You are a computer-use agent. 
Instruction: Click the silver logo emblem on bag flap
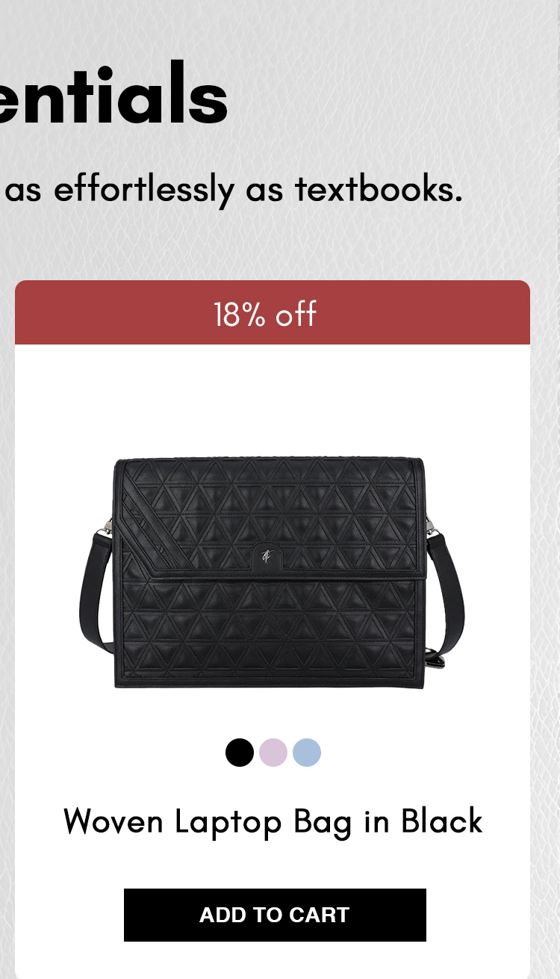(x=267, y=555)
